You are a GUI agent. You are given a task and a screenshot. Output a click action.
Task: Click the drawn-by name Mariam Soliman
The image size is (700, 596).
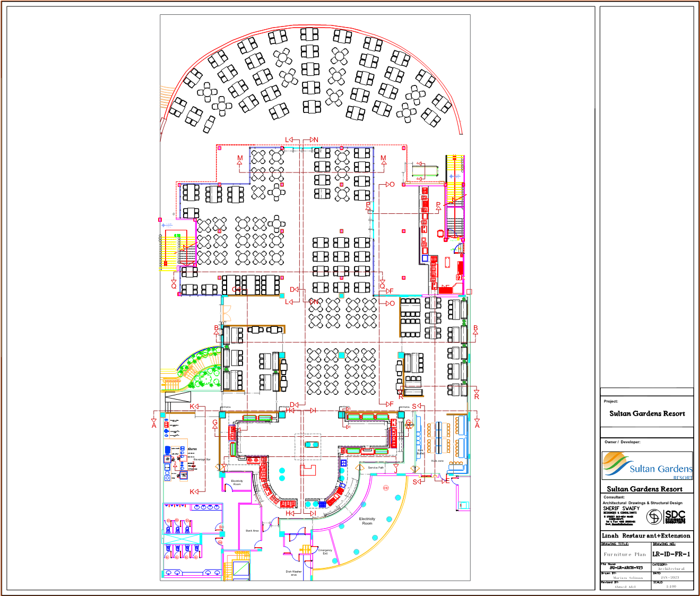point(627,577)
